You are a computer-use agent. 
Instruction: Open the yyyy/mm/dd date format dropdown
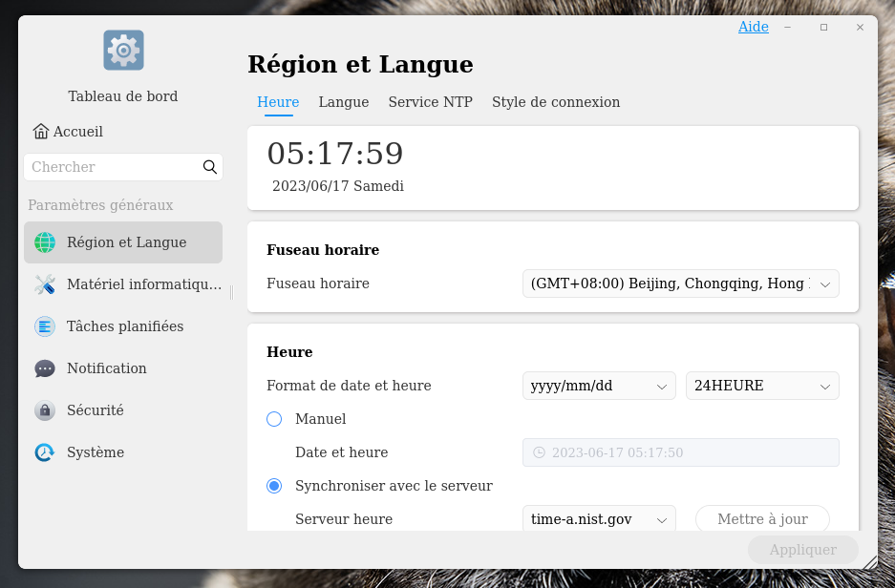point(599,386)
